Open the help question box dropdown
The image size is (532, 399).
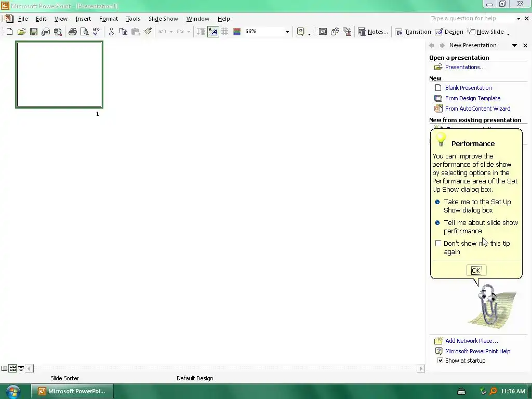(x=518, y=19)
